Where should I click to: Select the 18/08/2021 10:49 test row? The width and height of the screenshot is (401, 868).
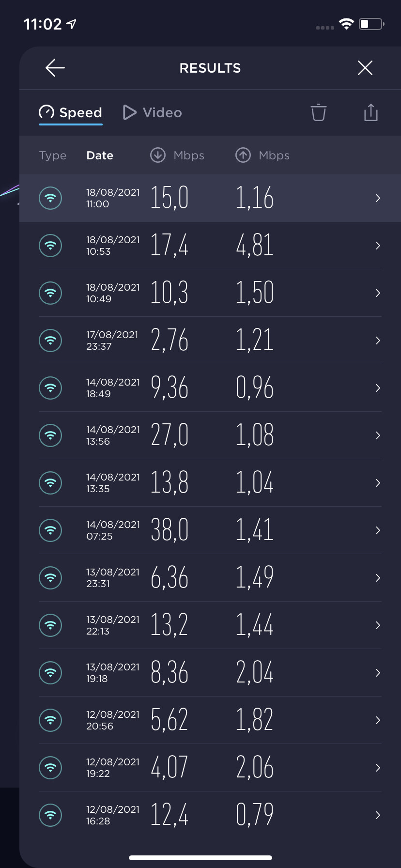pyautogui.click(x=210, y=293)
